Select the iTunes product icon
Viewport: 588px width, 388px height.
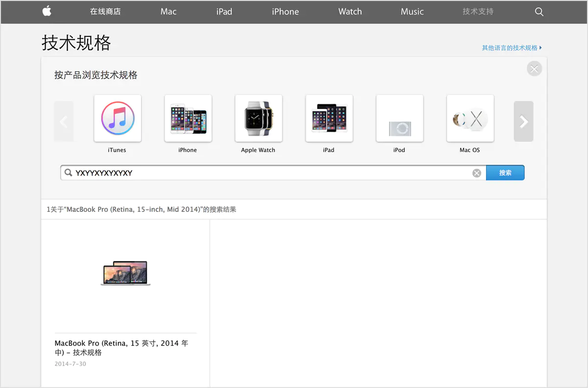pyautogui.click(x=118, y=118)
